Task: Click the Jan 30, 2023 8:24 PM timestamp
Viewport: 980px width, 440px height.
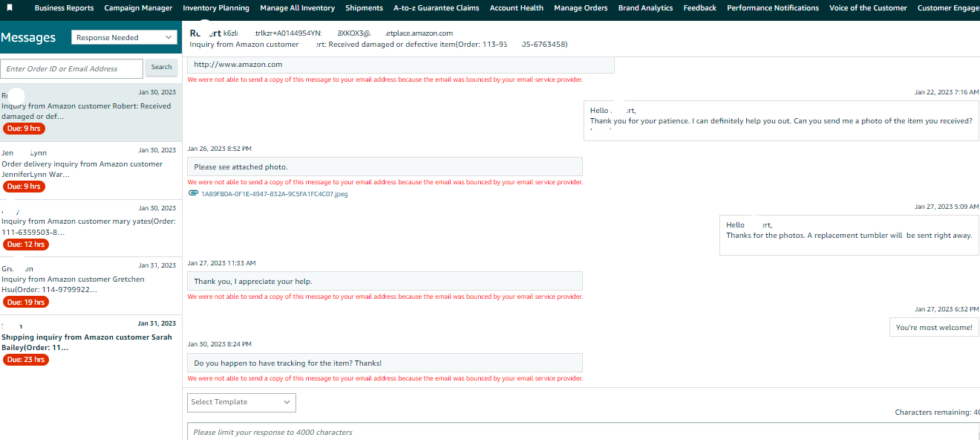Action: click(220, 344)
